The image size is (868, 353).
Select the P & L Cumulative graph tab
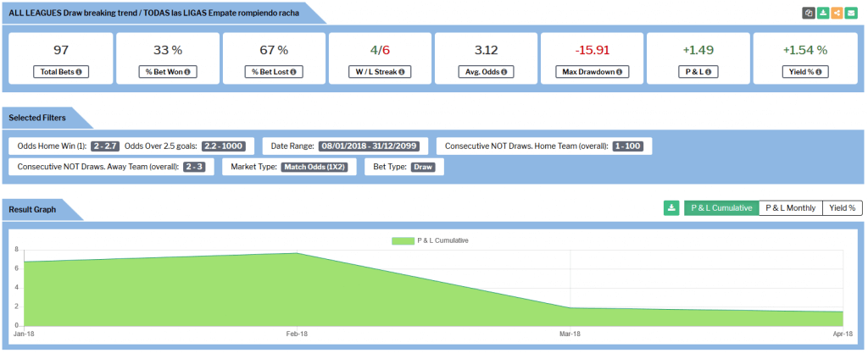721,207
